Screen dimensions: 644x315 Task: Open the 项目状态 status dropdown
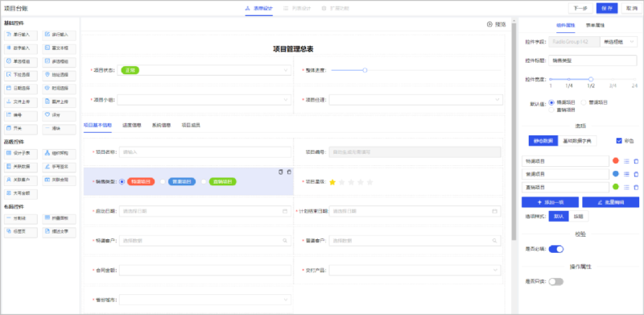coord(204,70)
